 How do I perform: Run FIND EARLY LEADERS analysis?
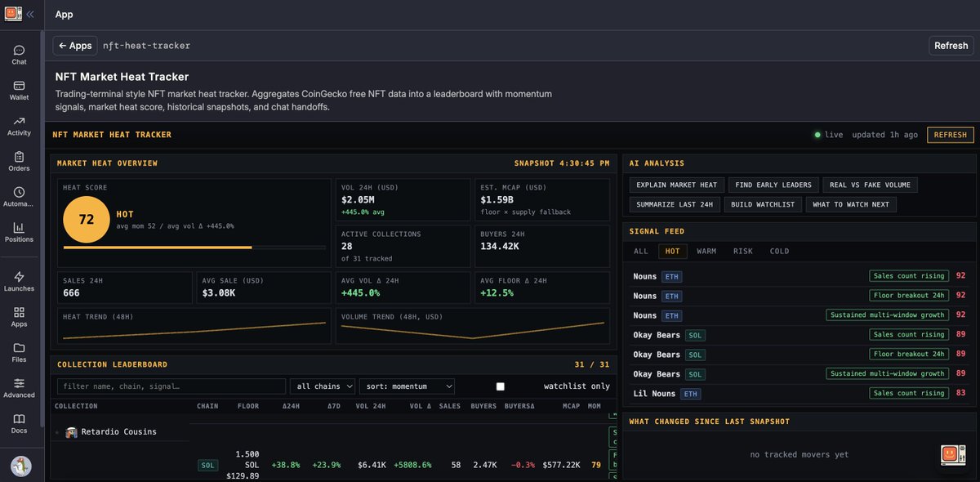pos(773,185)
